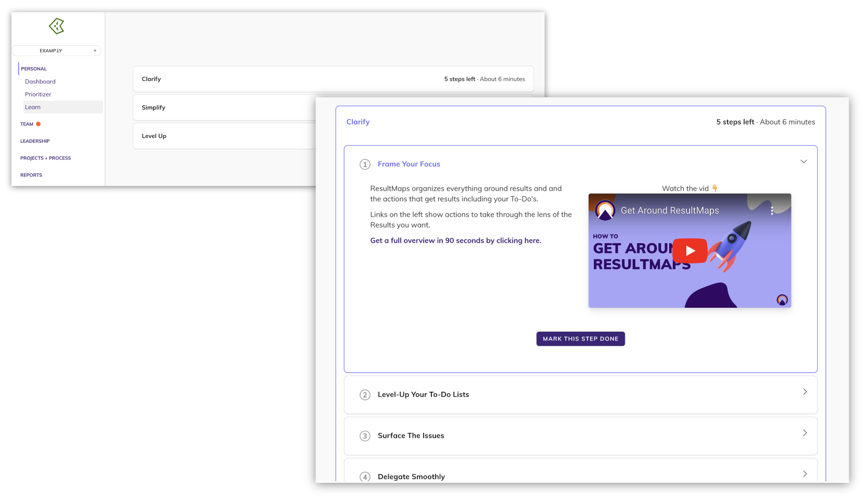Click the step 3 number circle
Image resolution: width=868 pixels, height=500 pixels.
tap(365, 436)
